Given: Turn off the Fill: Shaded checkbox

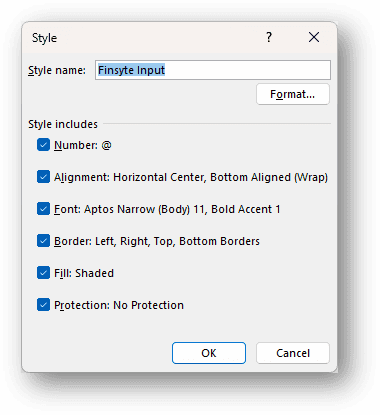Looking at the screenshot, I should point(43,273).
